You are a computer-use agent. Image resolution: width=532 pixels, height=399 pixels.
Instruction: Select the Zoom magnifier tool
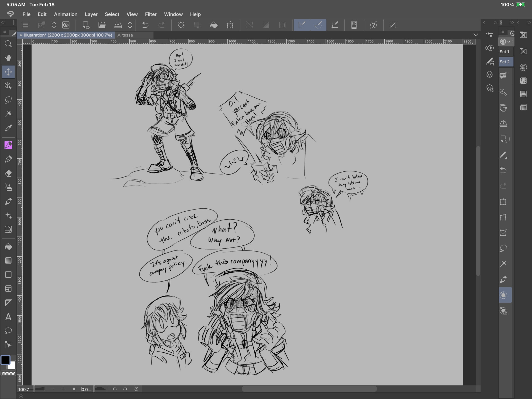point(8,44)
